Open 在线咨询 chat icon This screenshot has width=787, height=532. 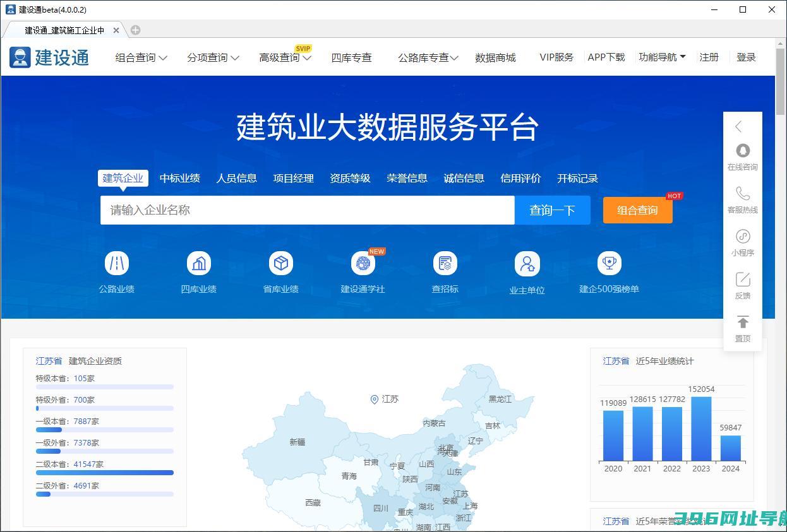743,151
